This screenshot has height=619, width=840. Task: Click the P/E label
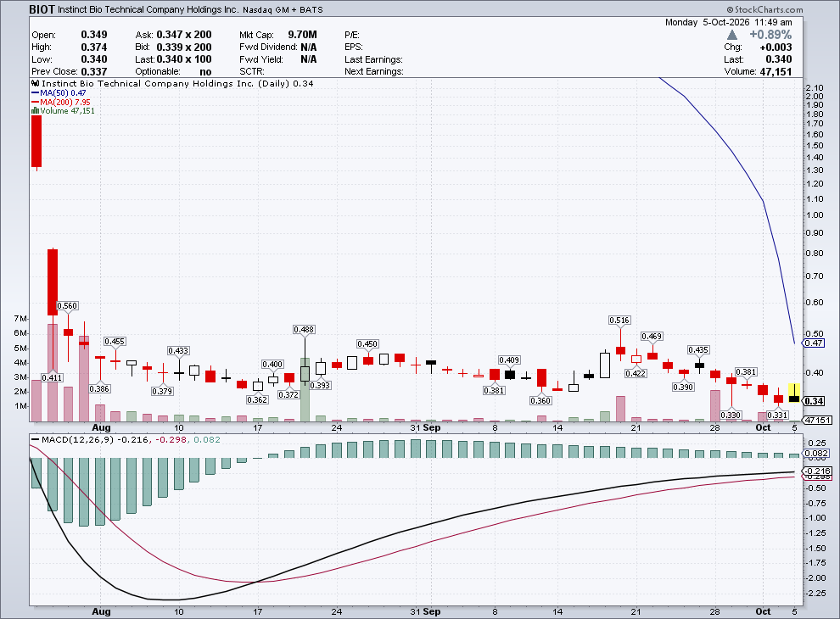(x=352, y=35)
